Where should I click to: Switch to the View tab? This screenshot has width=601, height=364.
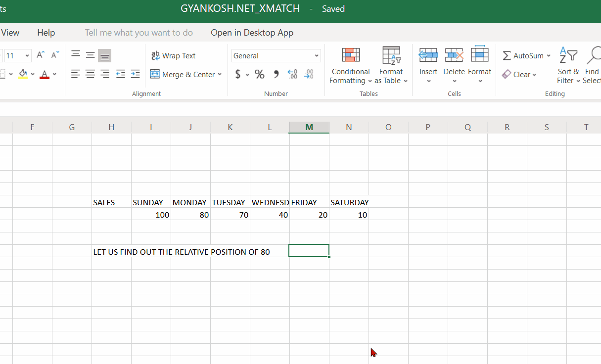click(x=10, y=32)
